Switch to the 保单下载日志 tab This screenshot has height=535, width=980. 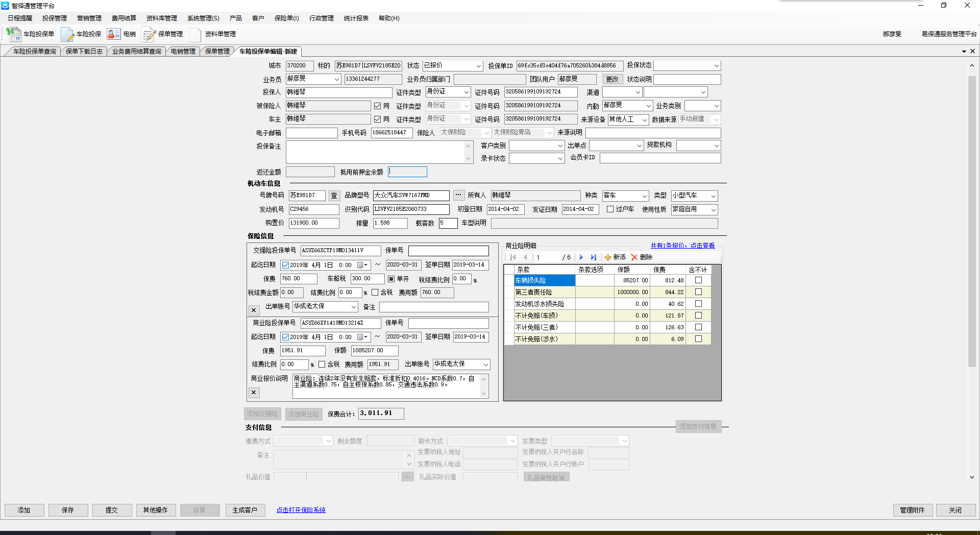pyautogui.click(x=84, y=52)
